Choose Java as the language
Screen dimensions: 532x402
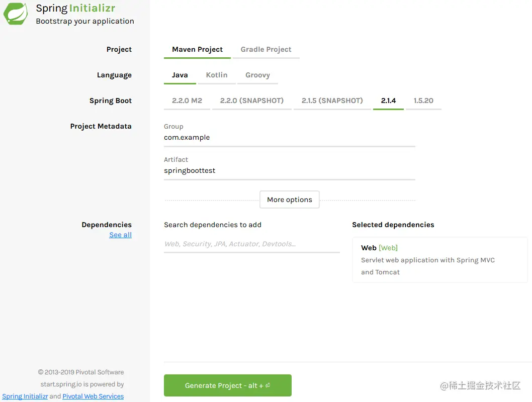[180, 75]
